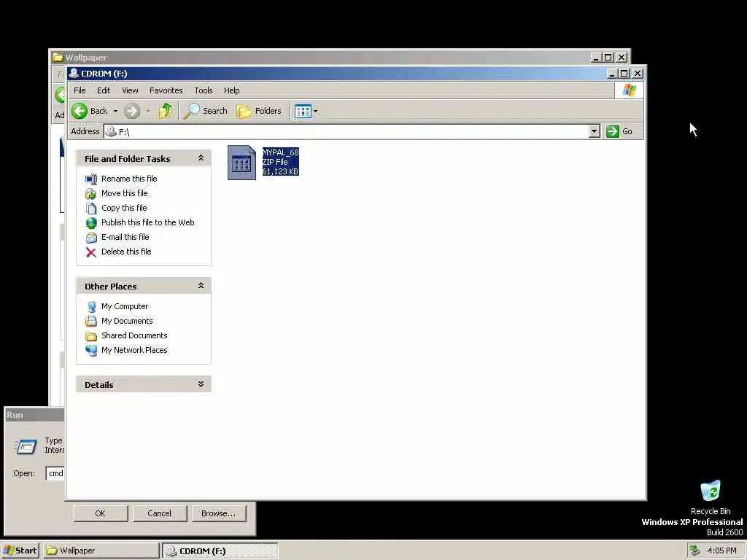747x560 pixels.
Task: Click the CDROM (F:) taskbar button
Action: coord(220,551)
